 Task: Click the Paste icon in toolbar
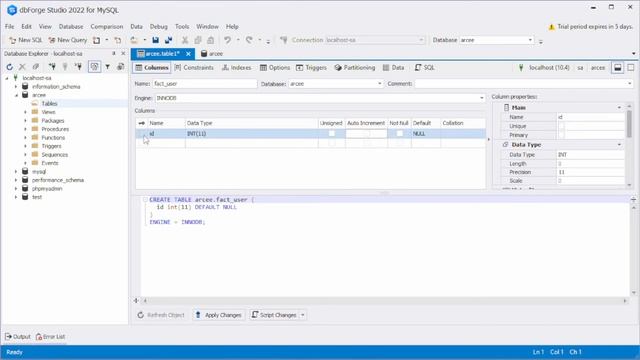[x=211, y=40]
